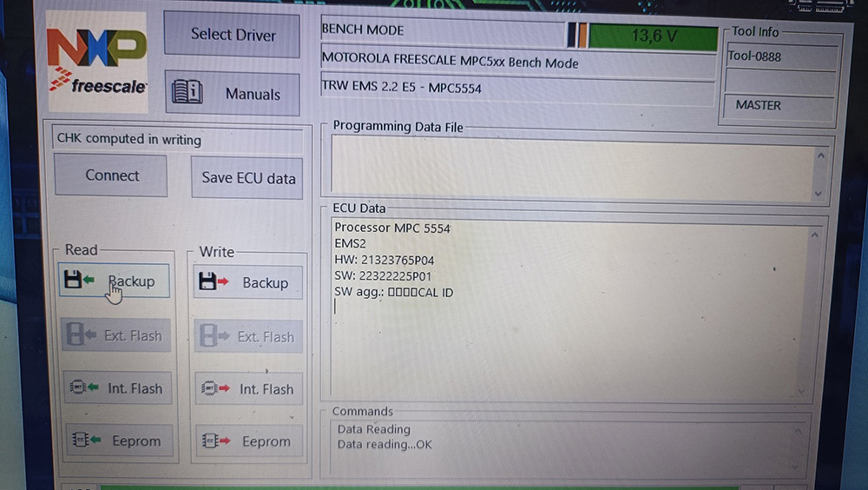
Task: Read the Int. Flash
Action: [117, 387]
